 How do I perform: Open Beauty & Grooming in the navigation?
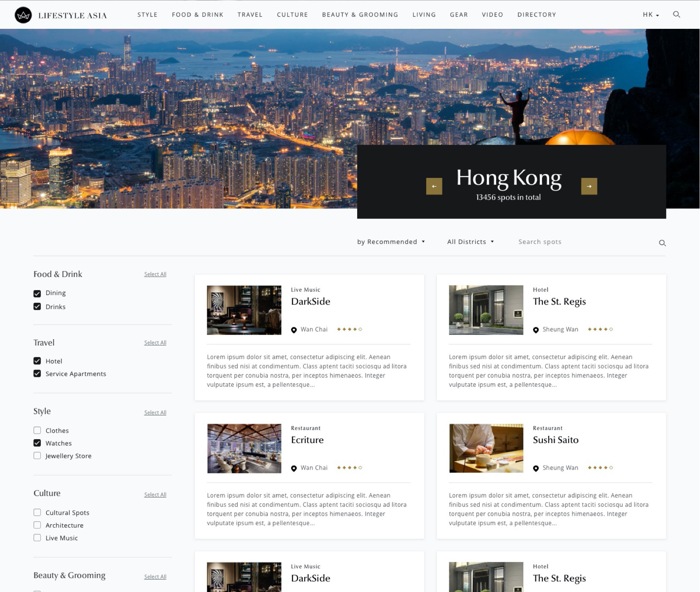[360, 15]
